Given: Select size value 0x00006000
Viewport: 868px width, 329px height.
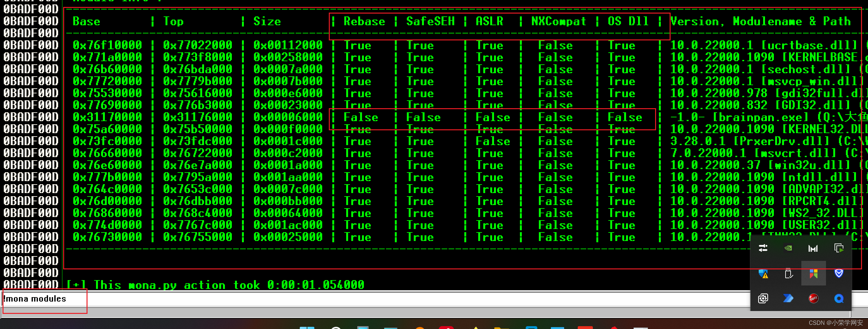Looking at the screenshot, I should tap(288, 117).
